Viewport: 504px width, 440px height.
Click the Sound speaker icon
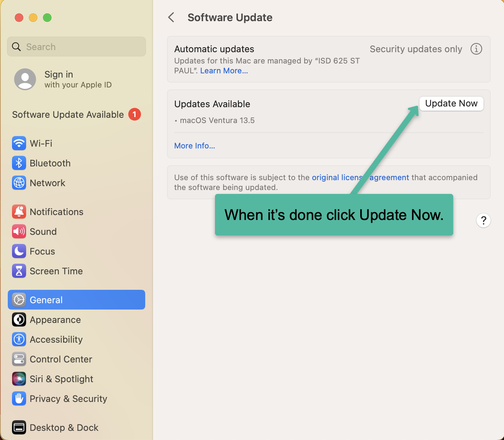tap(19, 231)
